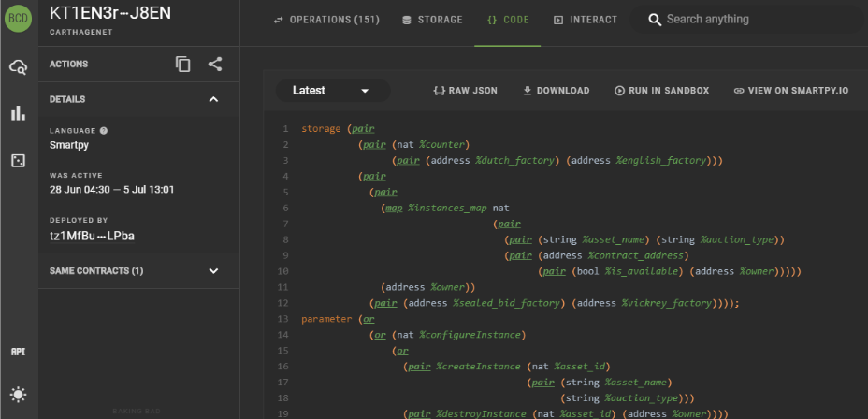868x419 pixels.
Task: Click the active dates 28 Jun – 5 Jul
Action: [x=112, y=190]
